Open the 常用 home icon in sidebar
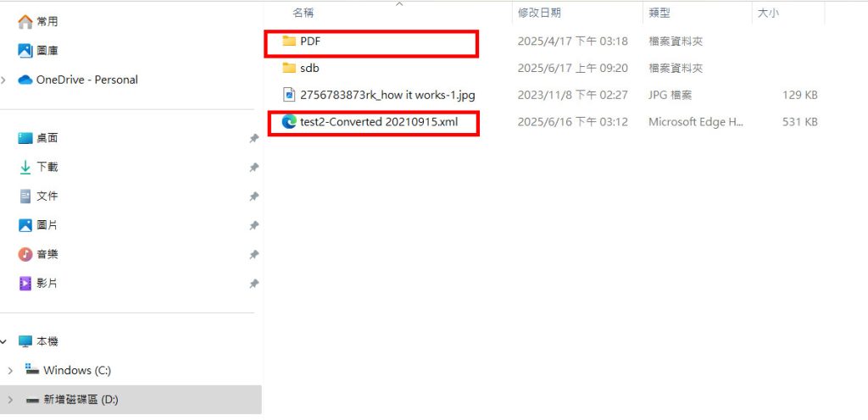This screenshot has height=420, width=868. (x=25, y=21)
